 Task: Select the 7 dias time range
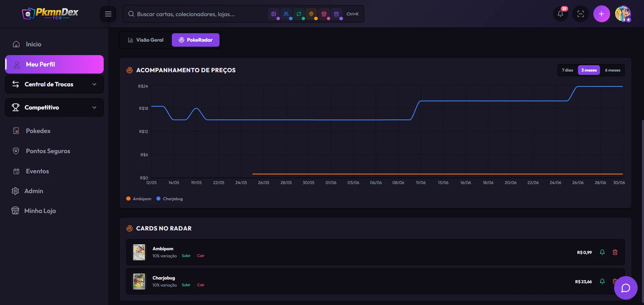pos(567,70)
